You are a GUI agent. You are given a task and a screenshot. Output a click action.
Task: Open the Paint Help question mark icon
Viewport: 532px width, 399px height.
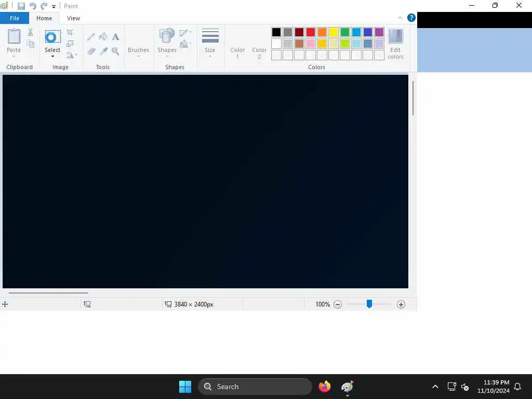pos(411,18)
